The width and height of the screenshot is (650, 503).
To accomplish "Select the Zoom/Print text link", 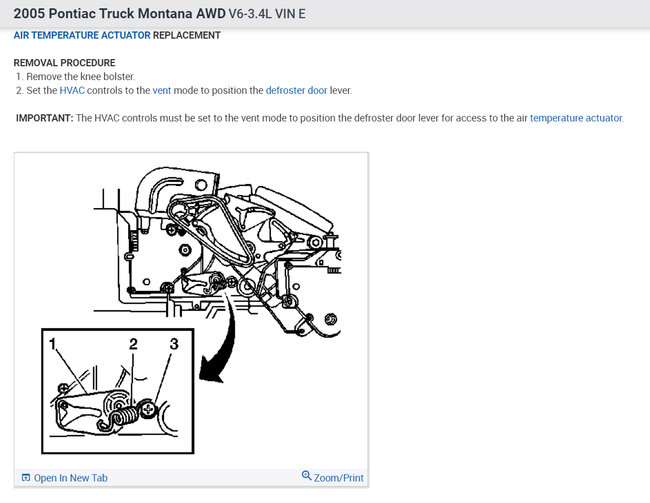I will [x=339, y=478].
